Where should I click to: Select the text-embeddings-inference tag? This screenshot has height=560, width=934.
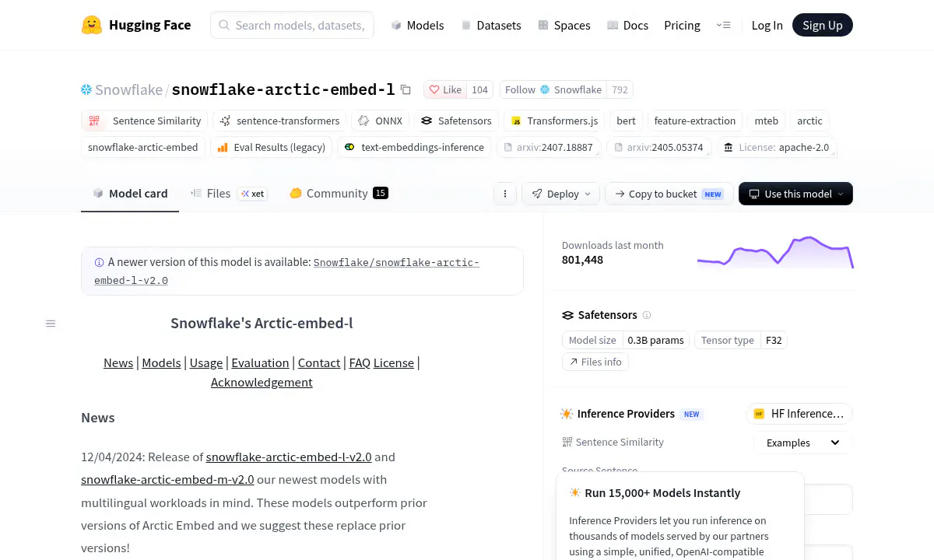pyautogui.click(x=414, y=147)
